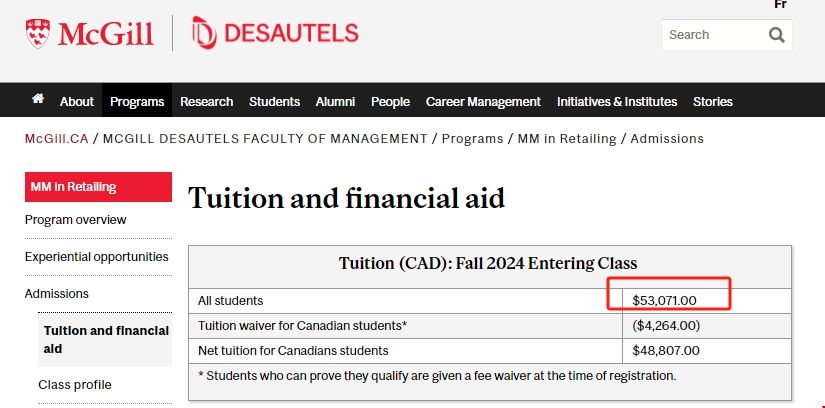Select Alumni in the navigation bar
Image resolution: width=825 pixels, height=408 pixels.
coord(335,101)
